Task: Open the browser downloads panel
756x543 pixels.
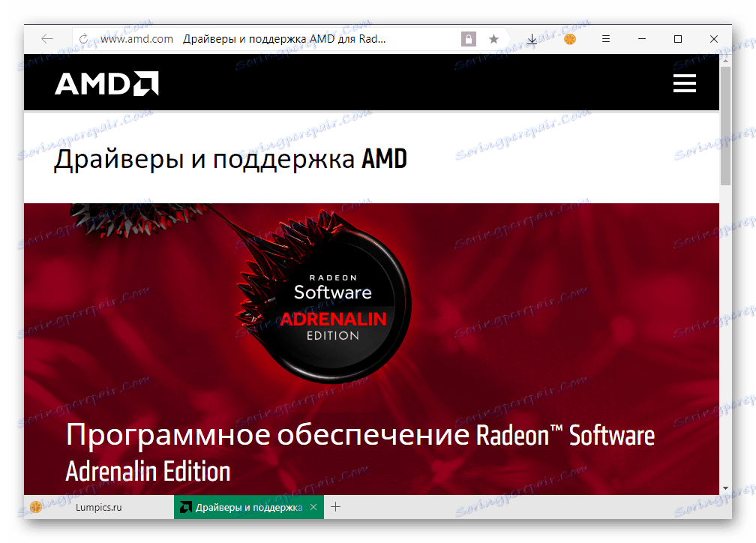Action: coord(532,38)
